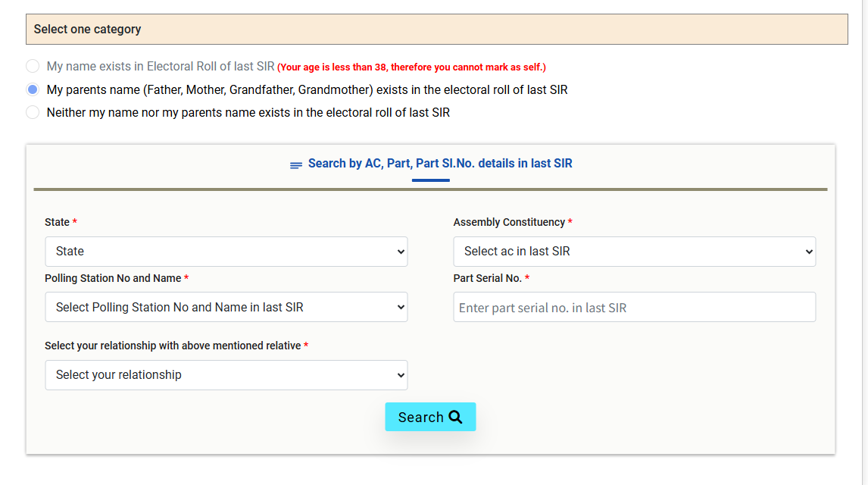The height and width of the screenshot is (485, 868).
Task: Click the 'Select one category' header bar
Action: [x=436, y=30]
